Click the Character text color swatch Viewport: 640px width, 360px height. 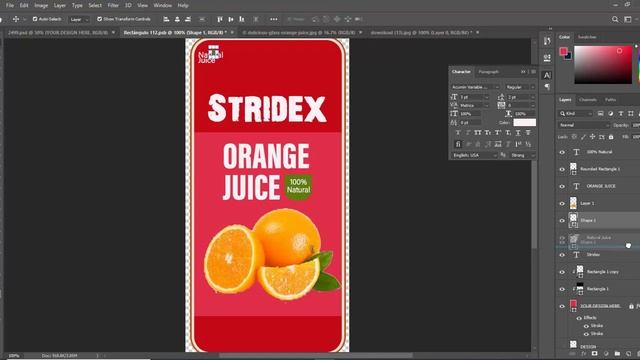[524, 122]
